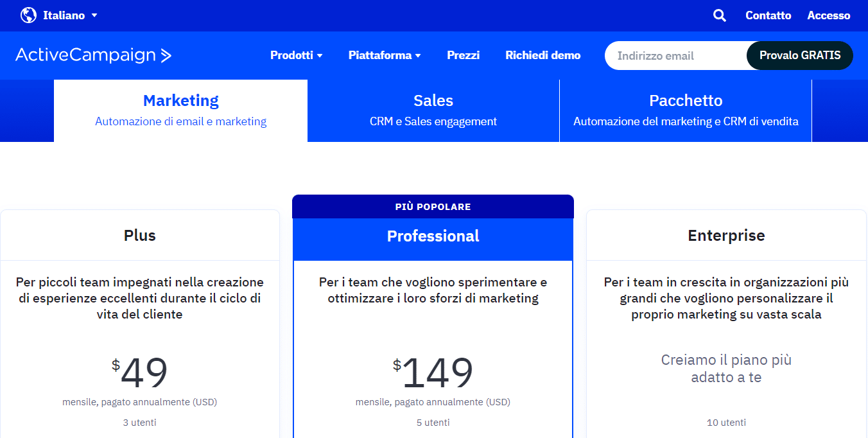868x438 pixels.
Task: Click the Professional plan description text
Action: point(433,290)
